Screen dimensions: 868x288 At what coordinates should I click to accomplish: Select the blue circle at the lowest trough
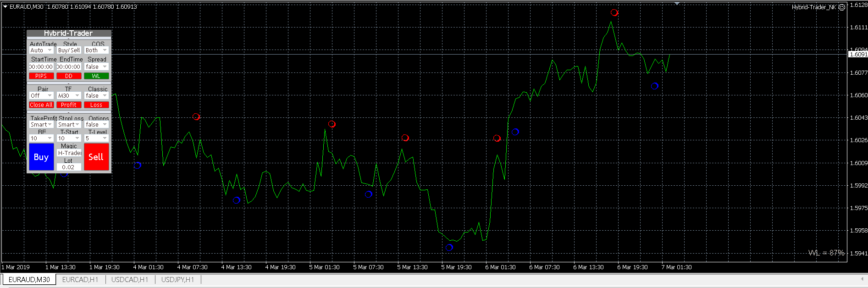coord(449,247)
